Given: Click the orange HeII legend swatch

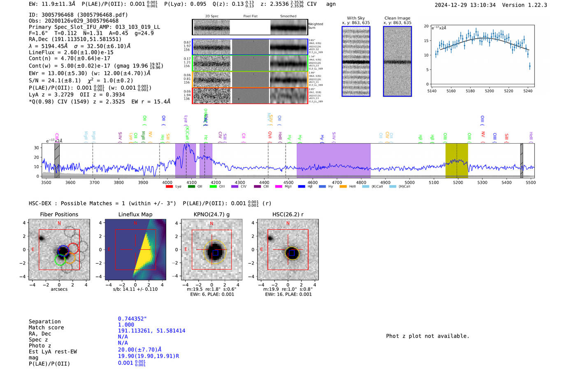Looking at the screenshot, I should pyautogui.click(x=343, y=187).
